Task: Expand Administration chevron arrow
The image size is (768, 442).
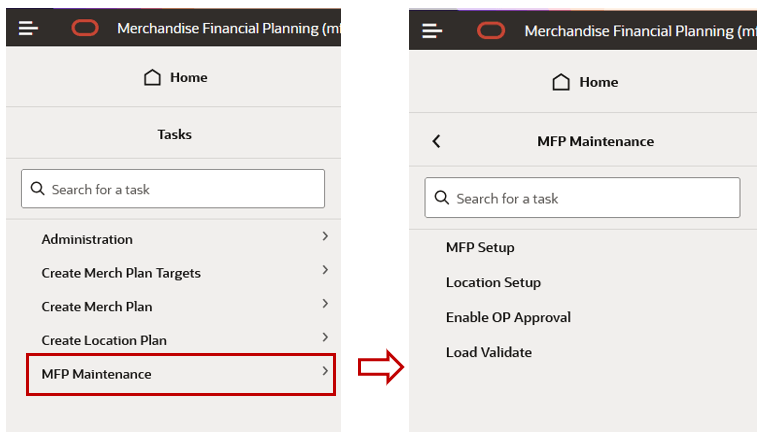Action: [325, 236]
